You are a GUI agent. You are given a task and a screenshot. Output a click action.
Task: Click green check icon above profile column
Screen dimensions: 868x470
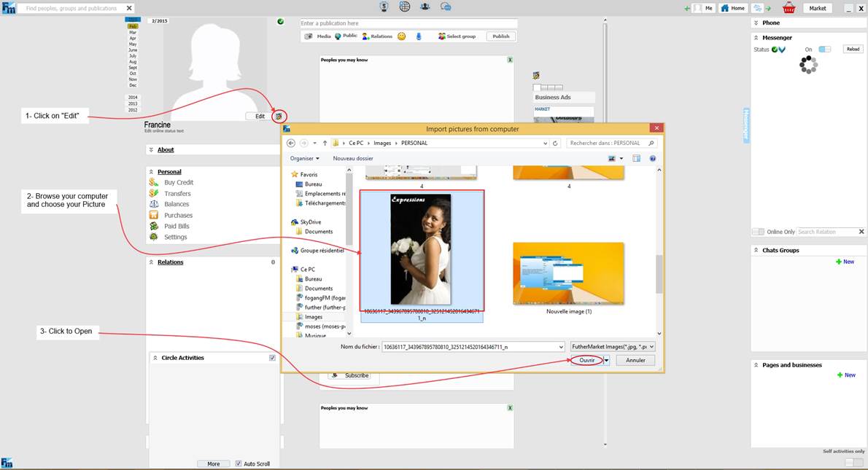(281, 22)
